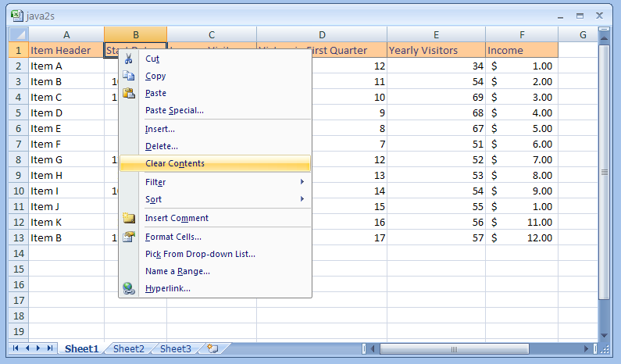Click the select-all corner triangle
Viewport: 621px width, 364px height.
click(19, 34)
